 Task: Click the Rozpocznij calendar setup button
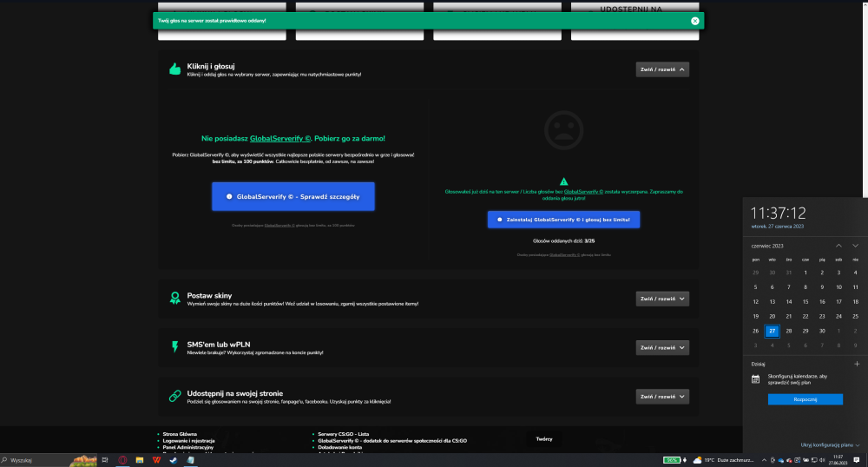[x=806, y=399]
